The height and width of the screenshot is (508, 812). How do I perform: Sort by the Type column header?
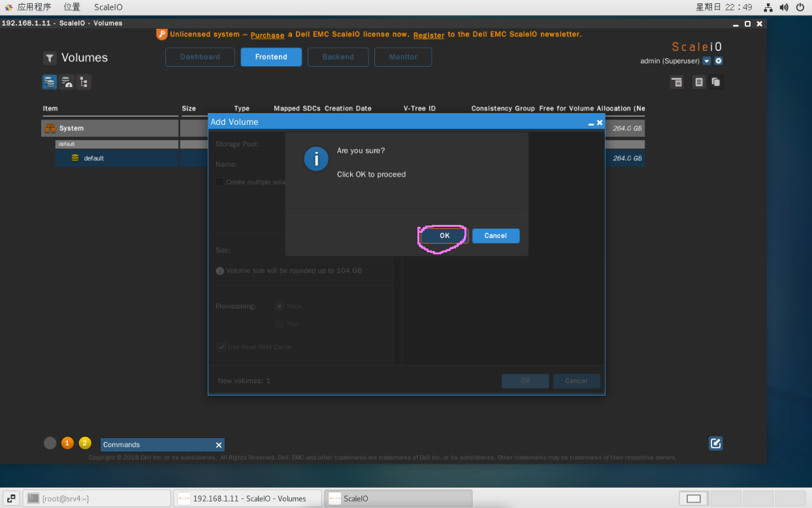pyautogui.click(x=242, y=109)
